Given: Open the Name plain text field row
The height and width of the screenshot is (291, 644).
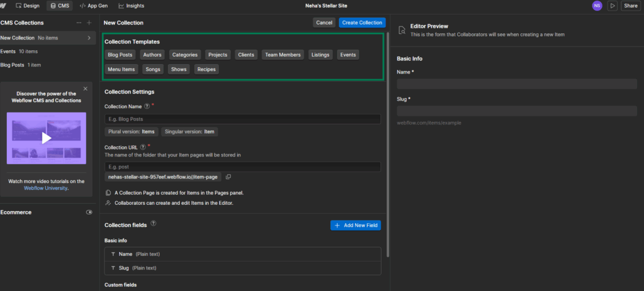Looking at the screenshot, I should tap(243, 254).
